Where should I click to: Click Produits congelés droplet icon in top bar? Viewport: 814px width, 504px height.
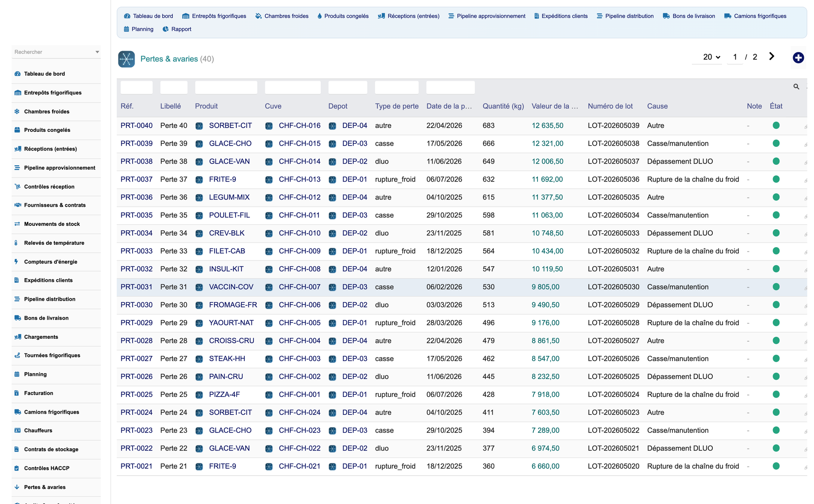pyautogui.click(x=320, y=16)
